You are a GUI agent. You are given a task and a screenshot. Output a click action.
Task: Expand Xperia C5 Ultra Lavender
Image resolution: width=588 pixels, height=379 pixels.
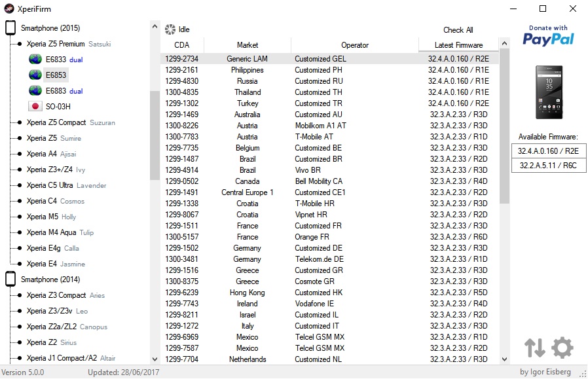tap(66, 185)
